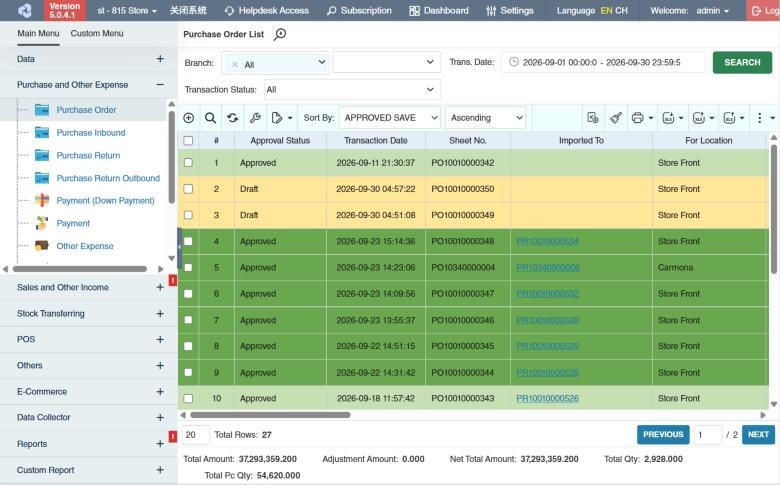This screenshot has height=485, width=780.
Task: Open link PR10010000526
Action: pos(547,398)
